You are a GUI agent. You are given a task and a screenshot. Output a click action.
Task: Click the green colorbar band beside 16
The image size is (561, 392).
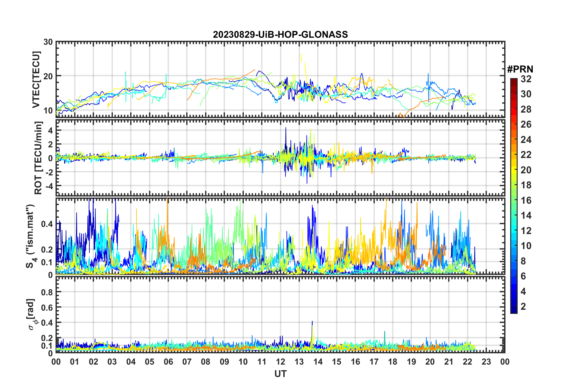514,200
